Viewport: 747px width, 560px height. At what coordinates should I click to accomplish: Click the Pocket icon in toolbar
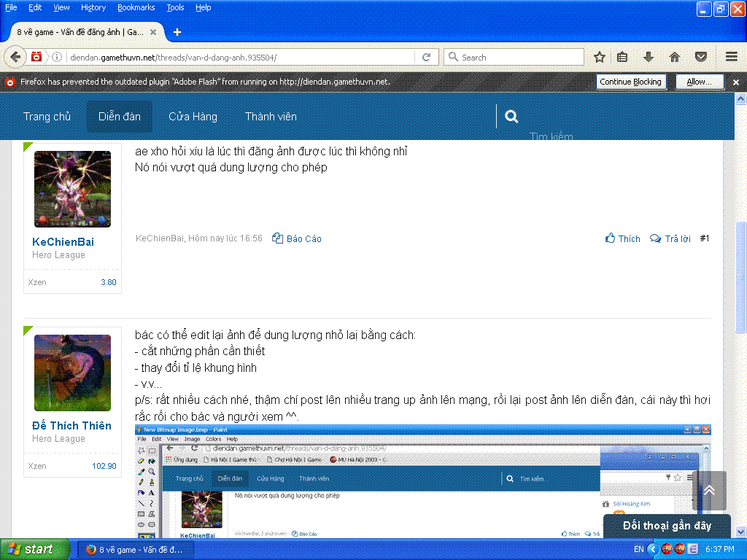click(x=701, y=57)
